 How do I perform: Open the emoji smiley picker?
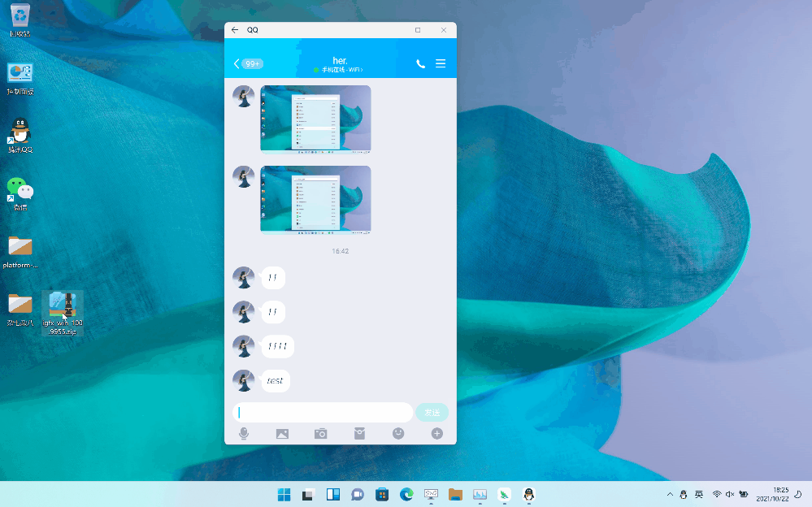[x=398, y=434]
